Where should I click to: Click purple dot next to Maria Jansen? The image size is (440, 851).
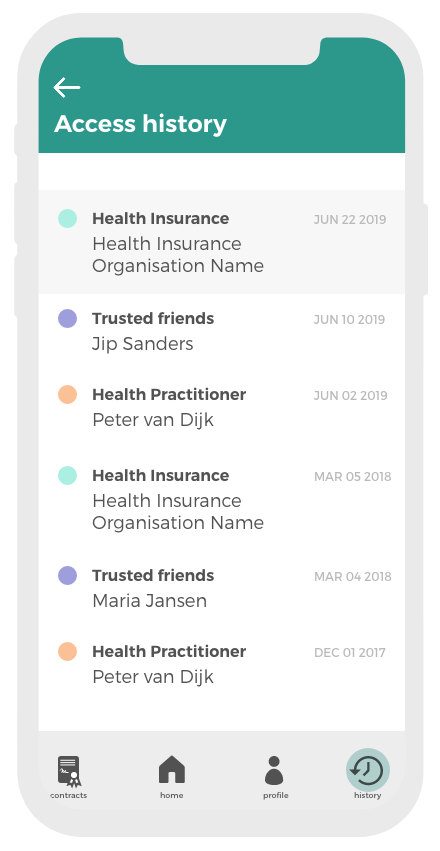pyautogui.click(x=67, y=575)
